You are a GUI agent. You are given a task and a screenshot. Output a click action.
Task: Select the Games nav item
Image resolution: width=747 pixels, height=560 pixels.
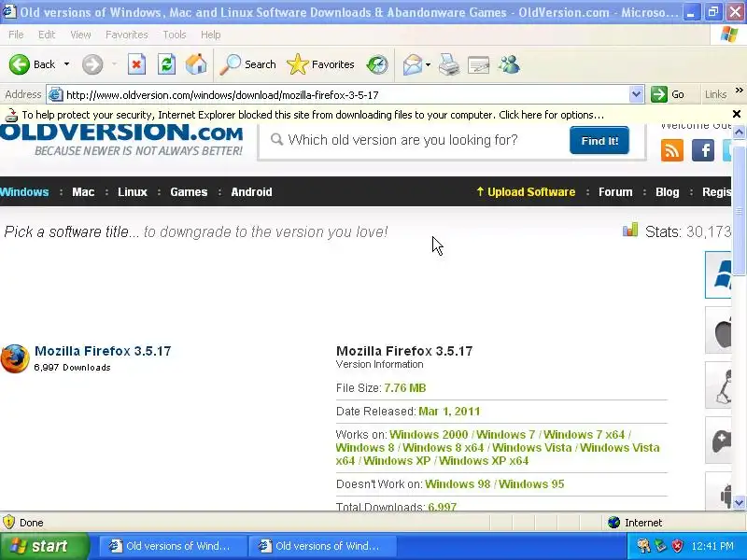189,192
